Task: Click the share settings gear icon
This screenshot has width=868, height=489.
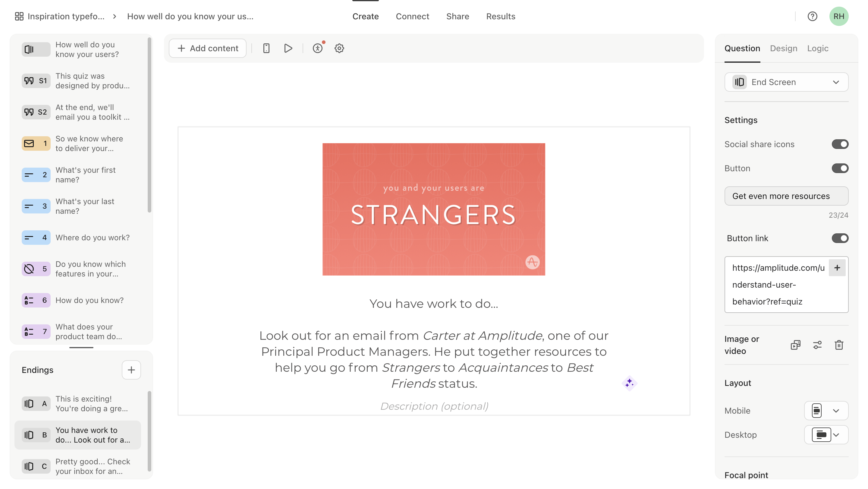Action: pyautogui.click(x=338, y=48)
